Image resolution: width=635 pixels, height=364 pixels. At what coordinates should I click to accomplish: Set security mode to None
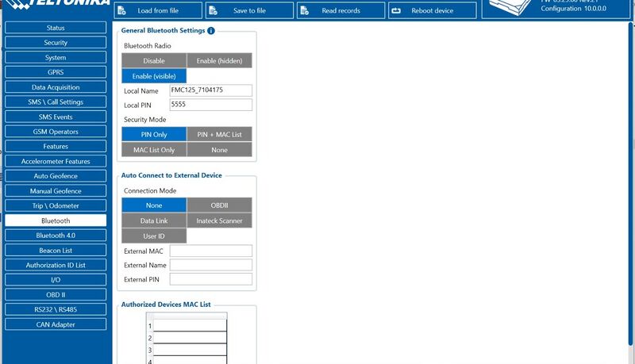point(220,150)
